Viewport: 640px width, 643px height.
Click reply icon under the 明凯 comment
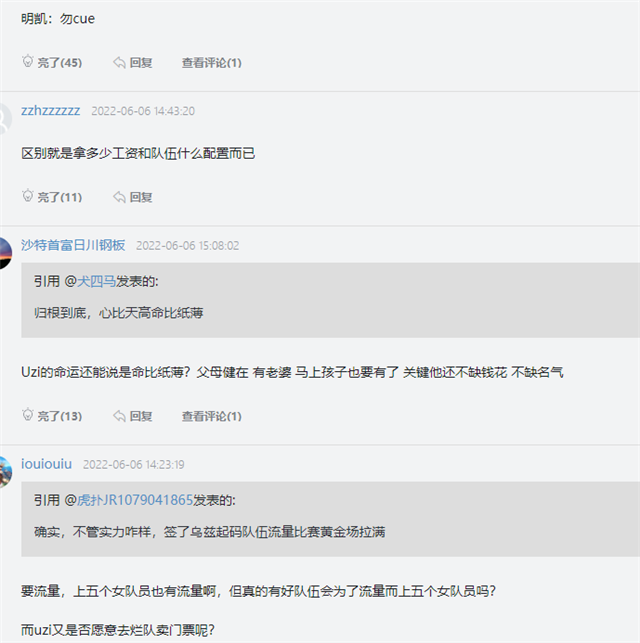click(x=120, y=62)
